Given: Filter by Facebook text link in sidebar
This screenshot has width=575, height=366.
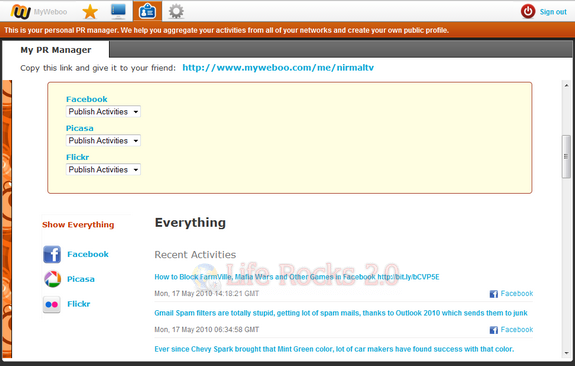Looking at the screenshot, I should tap(88, 254).
